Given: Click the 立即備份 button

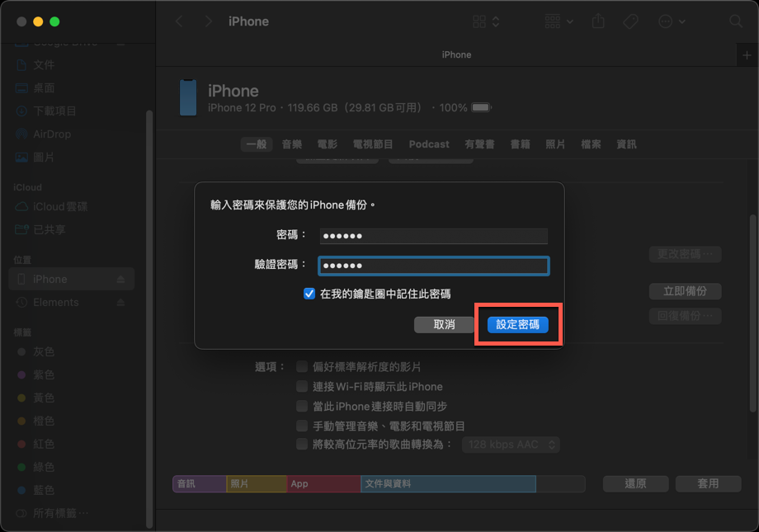Looking at the screenshot, I should [685, 291].
